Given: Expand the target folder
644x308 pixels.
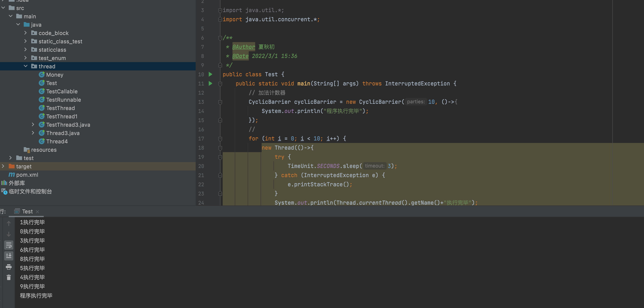Looking at the screenshot, I should click(x=3, y=166).
